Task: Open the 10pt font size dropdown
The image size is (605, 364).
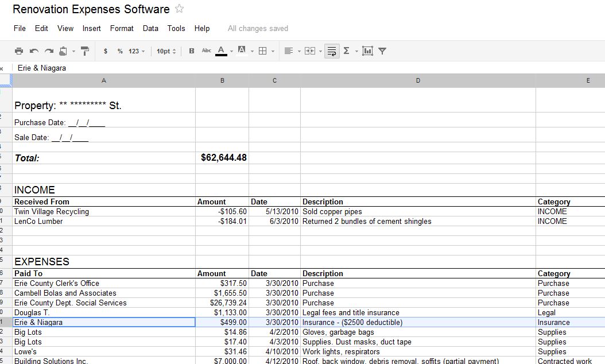Action: coord(166,51)
